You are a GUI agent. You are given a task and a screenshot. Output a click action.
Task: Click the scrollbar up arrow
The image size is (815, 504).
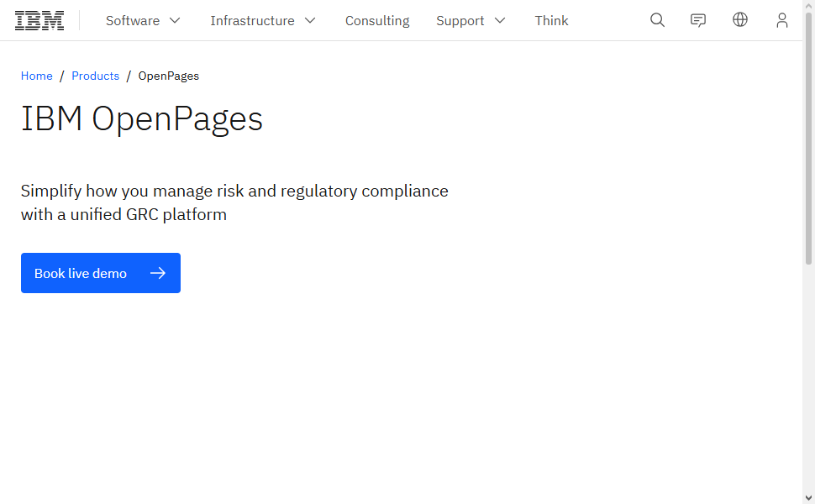click(809, 5)
